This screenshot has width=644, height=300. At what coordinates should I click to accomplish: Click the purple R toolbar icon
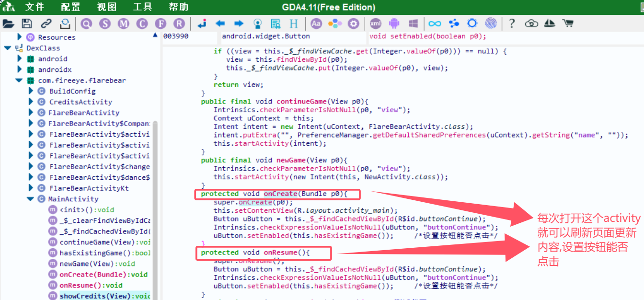pos(179,23)
